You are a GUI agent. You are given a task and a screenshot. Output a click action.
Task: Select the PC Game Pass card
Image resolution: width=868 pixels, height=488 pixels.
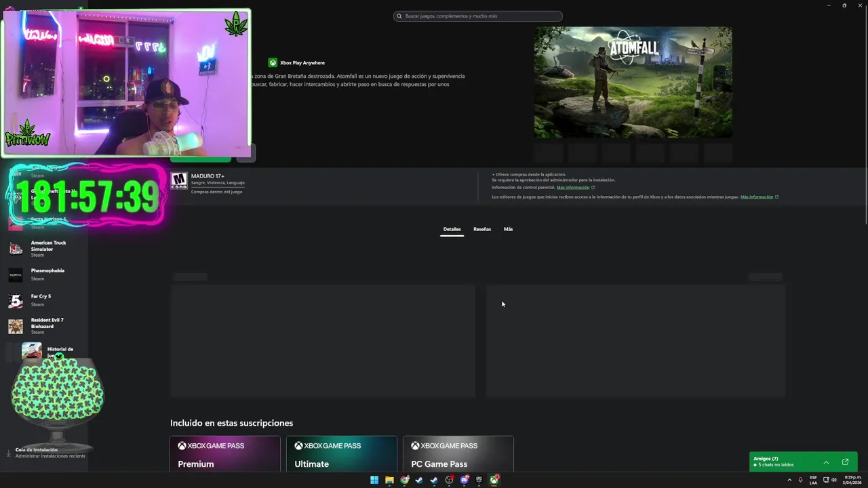(x=458, y=454)
